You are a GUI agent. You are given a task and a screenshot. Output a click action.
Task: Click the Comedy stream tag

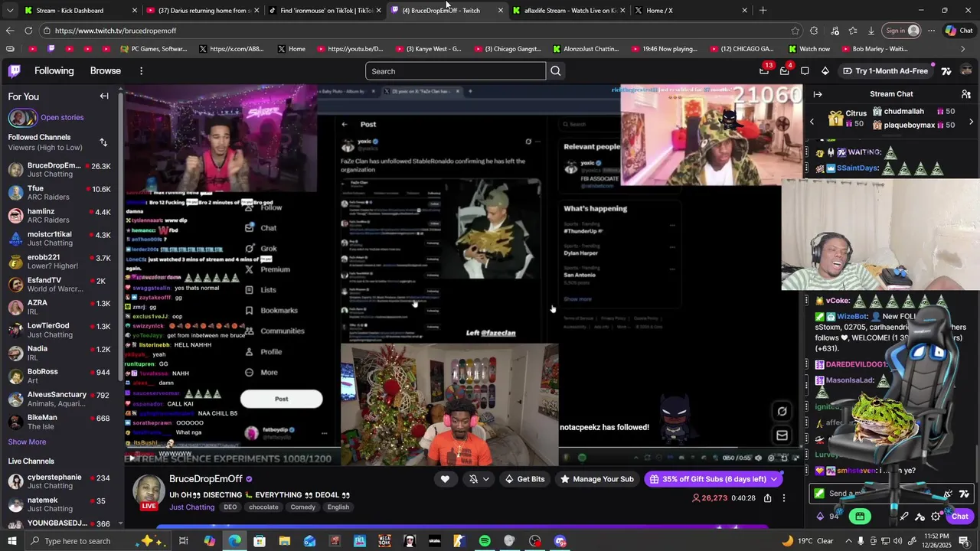click(303, 507)
